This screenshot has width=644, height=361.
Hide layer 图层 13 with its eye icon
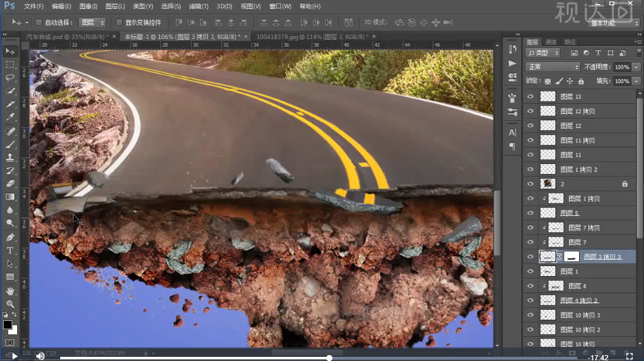click(x=531, y=96)
